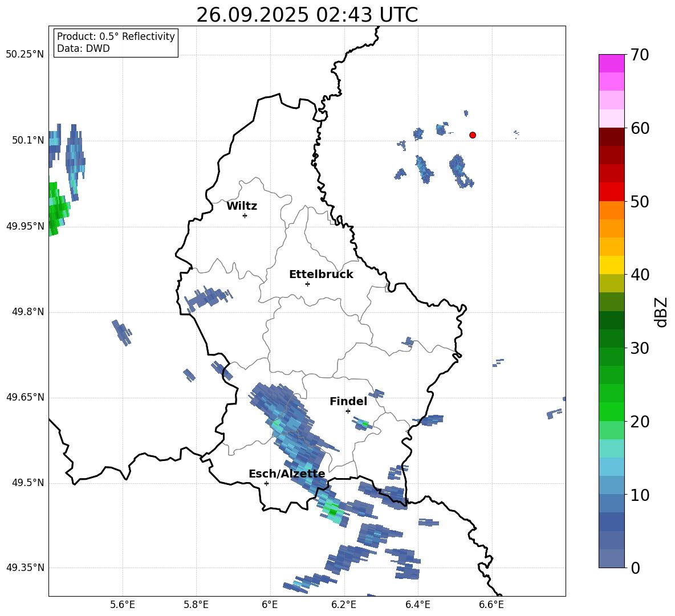Select the red 50 dBZ colorbar band
The height and width of the screenshot is (616, 675).
[611, 192]
